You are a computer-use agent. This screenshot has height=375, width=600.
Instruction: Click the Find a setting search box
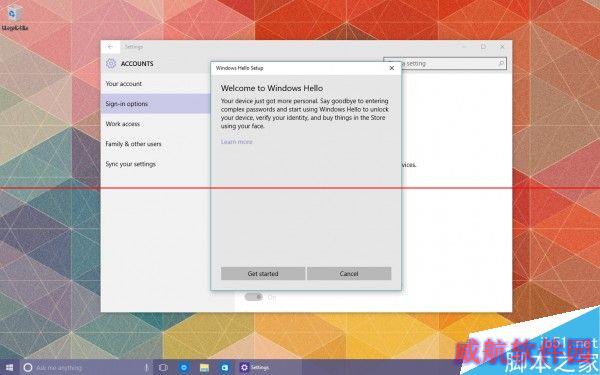pos(445,64)
